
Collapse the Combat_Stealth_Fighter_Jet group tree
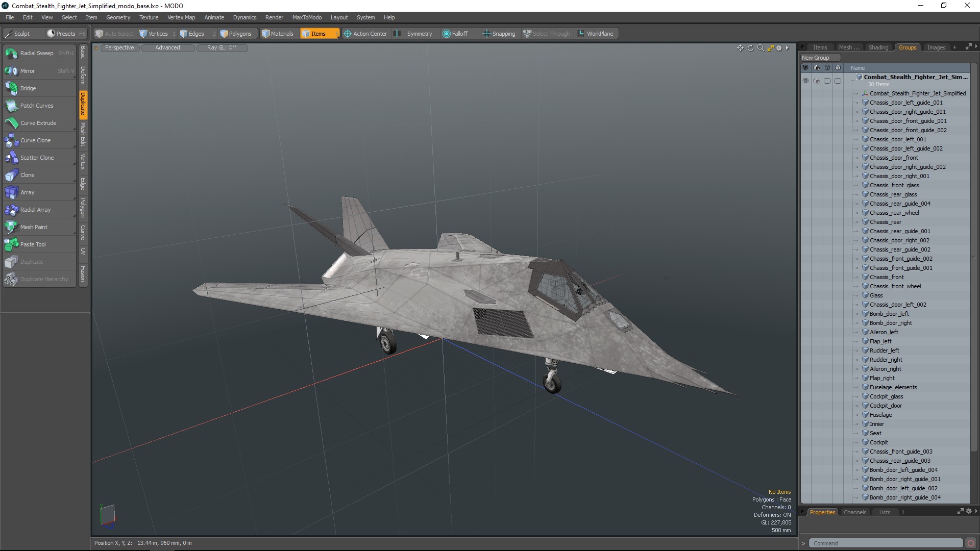point(852,81)
